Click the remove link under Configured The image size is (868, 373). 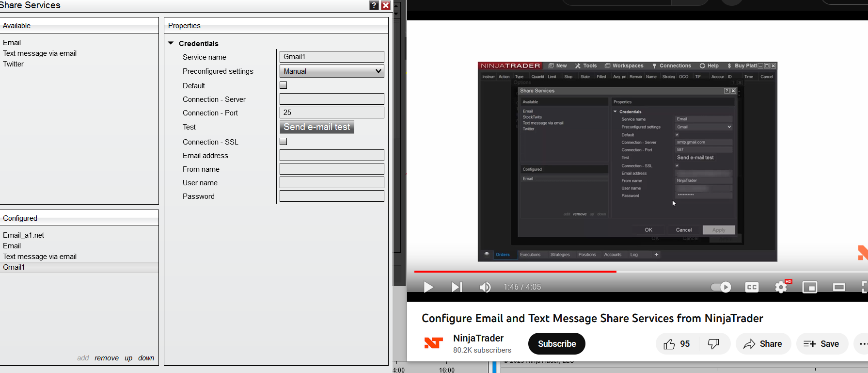point(107,358)
